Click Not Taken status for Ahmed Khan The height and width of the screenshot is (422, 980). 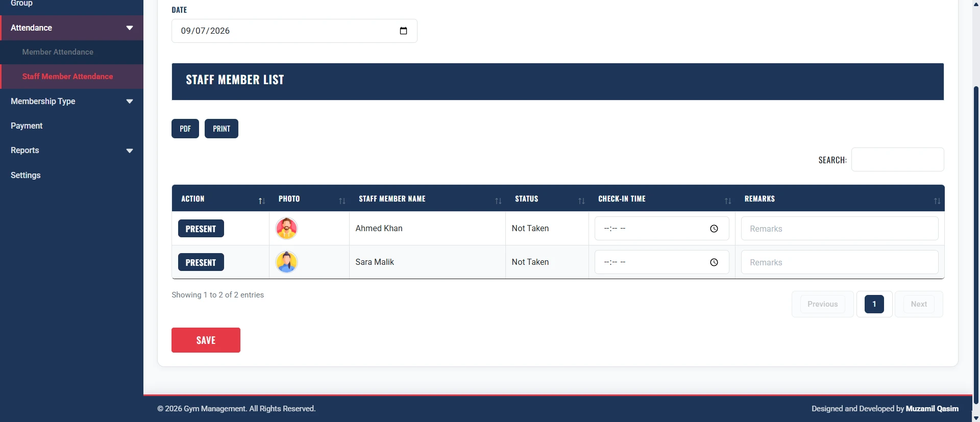coord(530,228)
